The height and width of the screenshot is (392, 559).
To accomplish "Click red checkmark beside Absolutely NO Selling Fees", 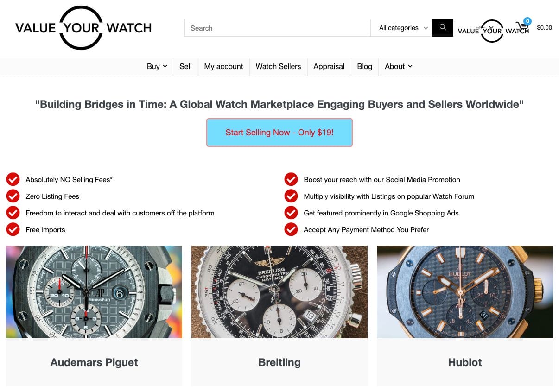I will point(13,179).
